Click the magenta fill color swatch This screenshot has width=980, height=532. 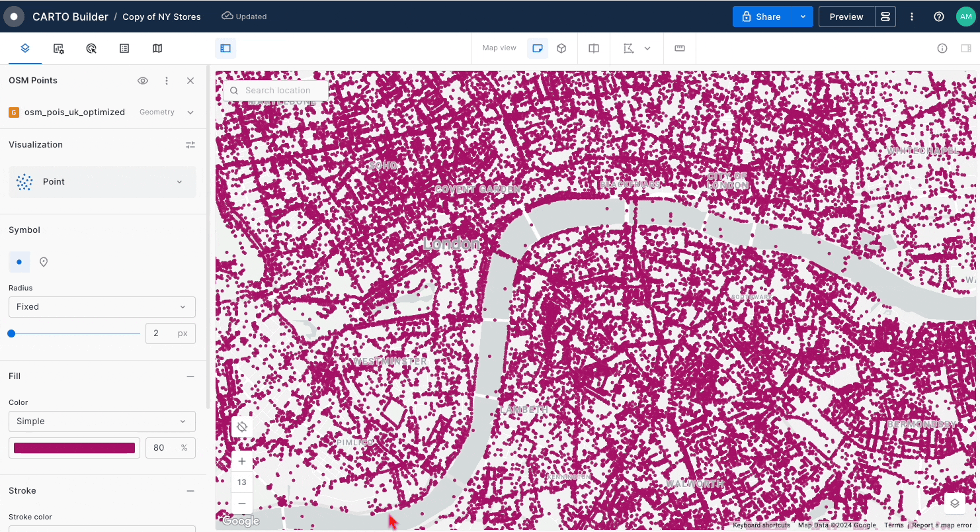[x=74, y=448]
